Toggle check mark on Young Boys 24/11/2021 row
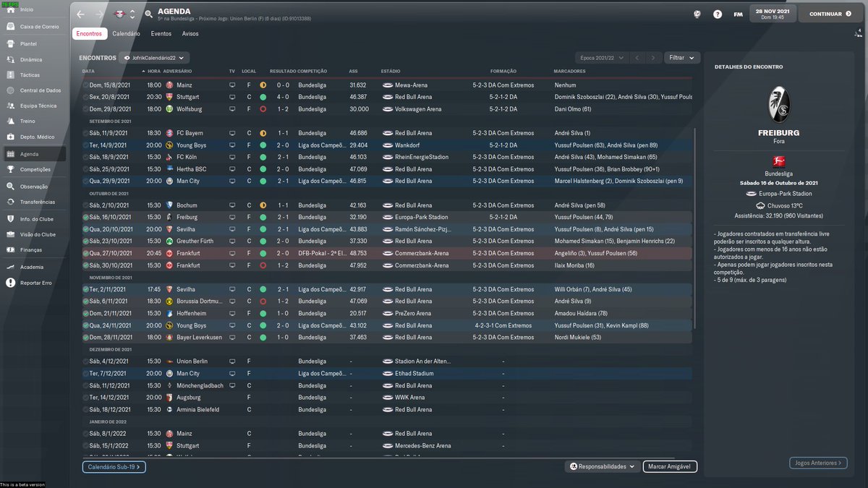868x488 pixels. click(86, 325)
